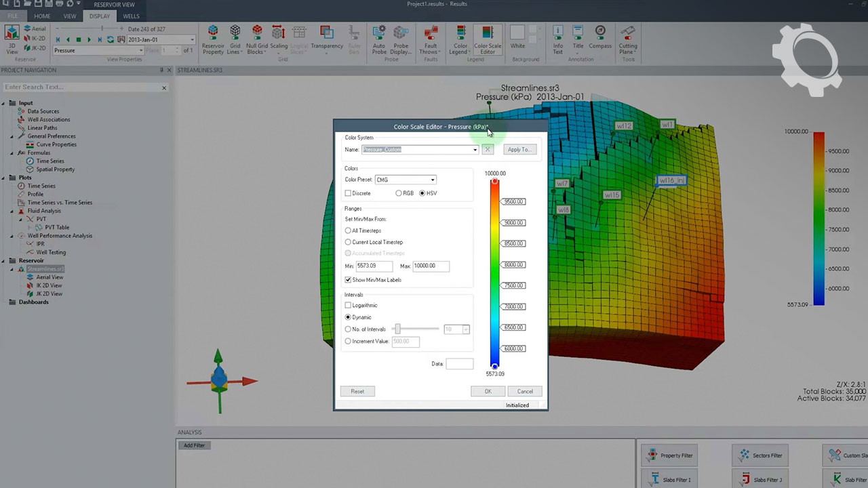Click the Cancel button in dialog

525,391
